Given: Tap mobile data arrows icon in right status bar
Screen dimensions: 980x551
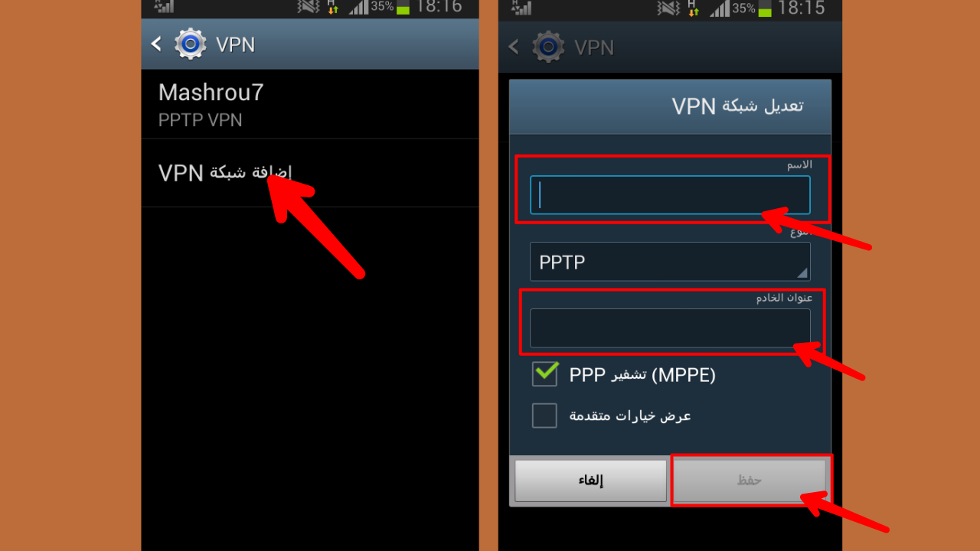Looking at the screenshot, I should coord(692,8).
